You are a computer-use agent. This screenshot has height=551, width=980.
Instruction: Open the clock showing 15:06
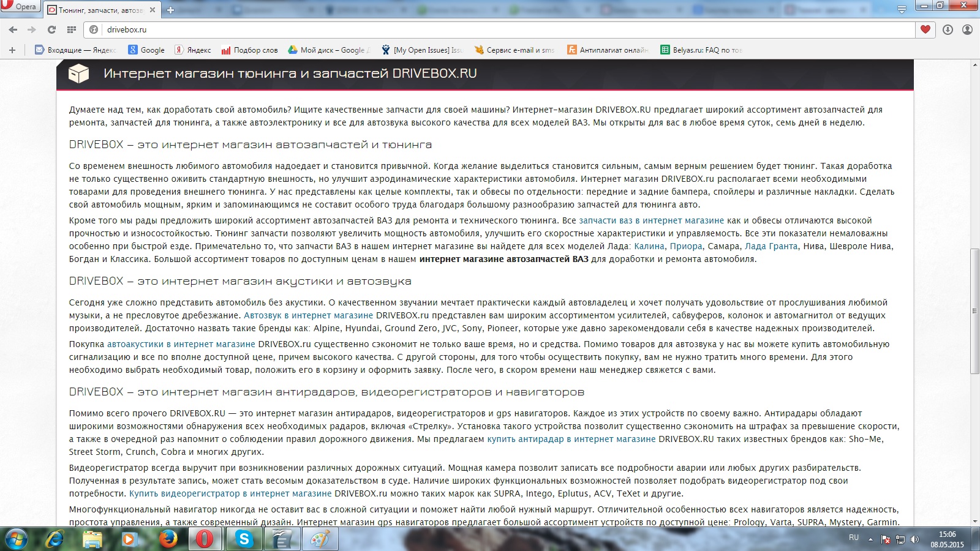947,539
